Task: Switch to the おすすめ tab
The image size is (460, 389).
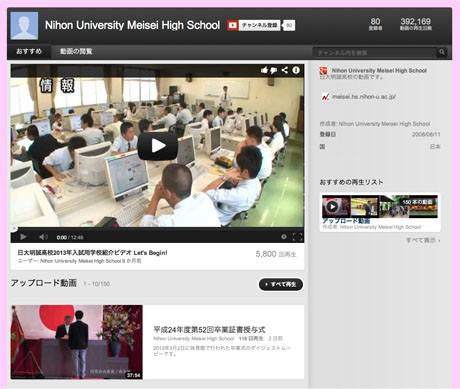Action: click(29, 51)
